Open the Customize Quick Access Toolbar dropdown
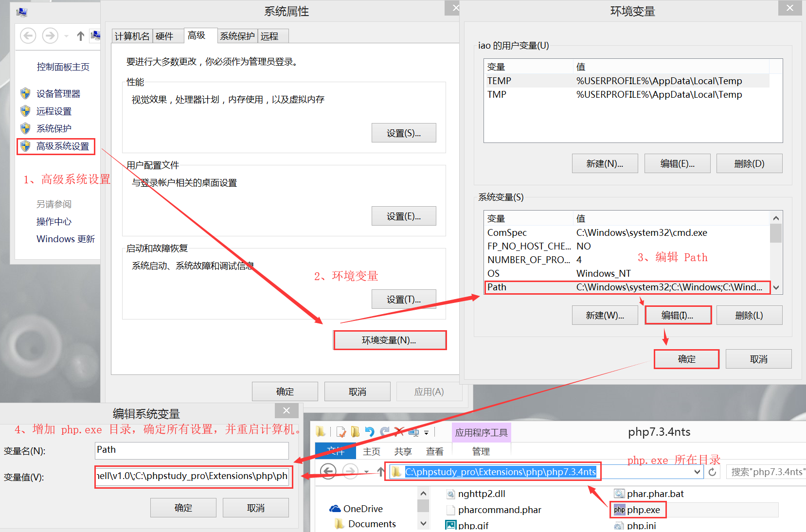Viewport: 806px width, 532px height. pyautogui.click(x=427, y=432)
